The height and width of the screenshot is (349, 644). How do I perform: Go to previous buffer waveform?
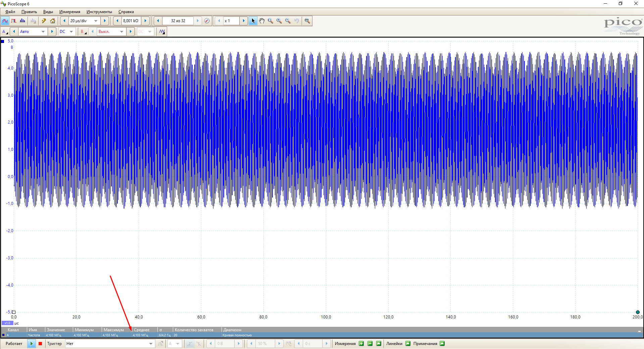point(158,21)
